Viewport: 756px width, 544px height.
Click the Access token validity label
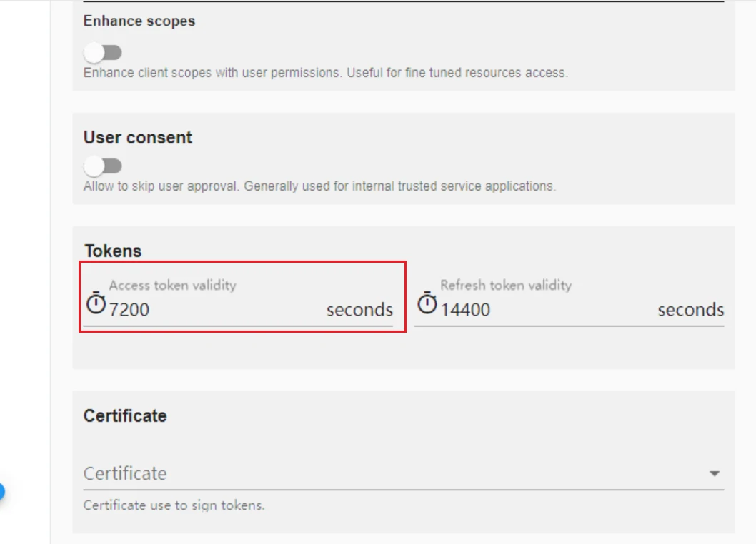click(x=173, y=286)
